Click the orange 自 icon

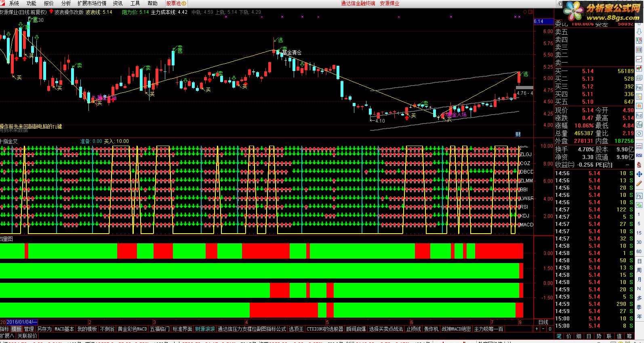click(x=639, y=106)
